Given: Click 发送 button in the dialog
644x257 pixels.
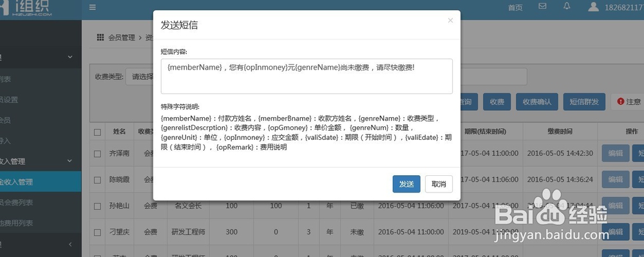Looking at the screenshot, I should (x=406, y=184).
